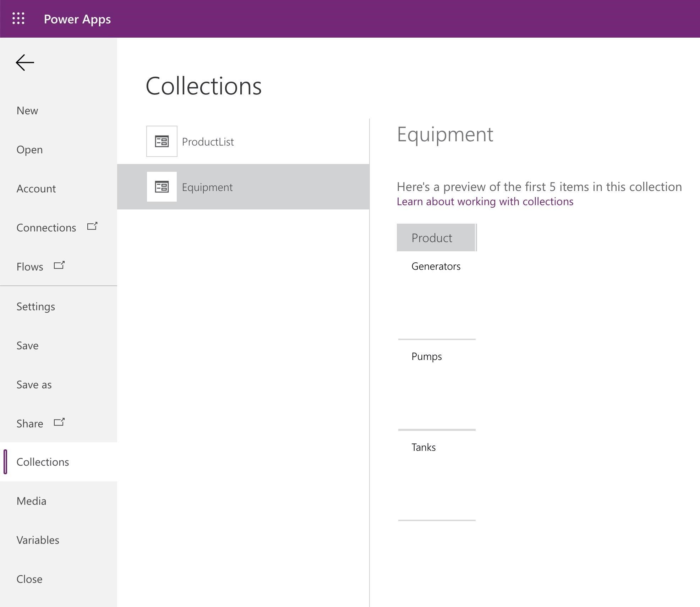This screenshot has height=607, width=700.
Task: Click external link icon beside Flows
Action: coord(59,265)
